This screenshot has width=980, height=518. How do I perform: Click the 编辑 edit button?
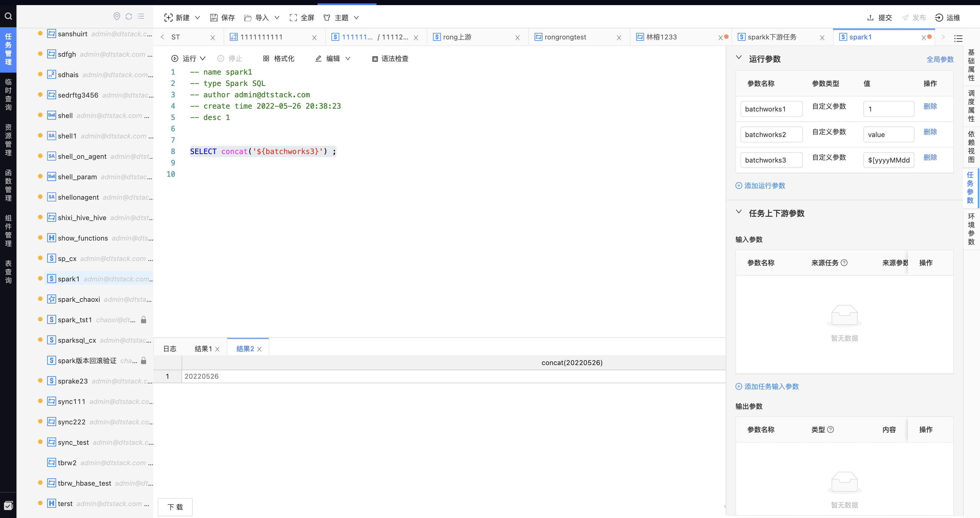click(x=327, y=58)
